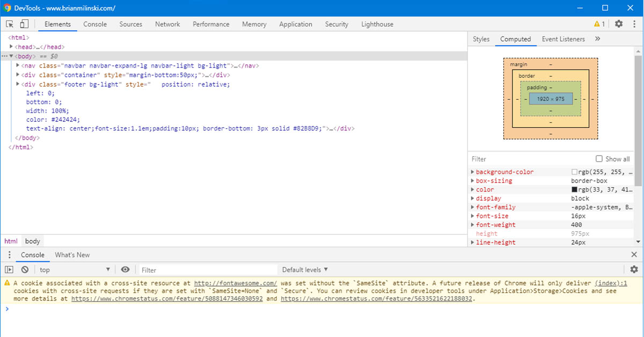Open the Event Listeners sidebar tab
This screenshot has height=337, width=644.
[563, 39]
